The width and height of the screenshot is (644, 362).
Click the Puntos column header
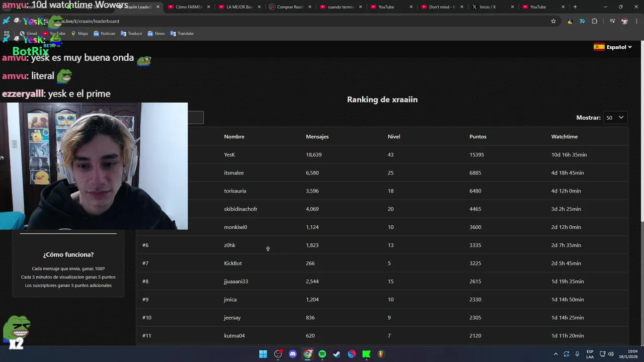478,137
